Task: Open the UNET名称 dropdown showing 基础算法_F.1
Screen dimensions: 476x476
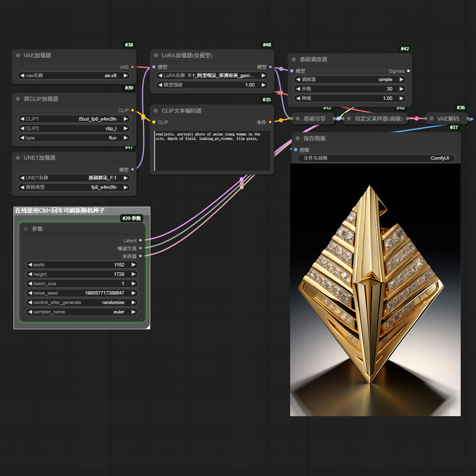Action: (74, 178)
